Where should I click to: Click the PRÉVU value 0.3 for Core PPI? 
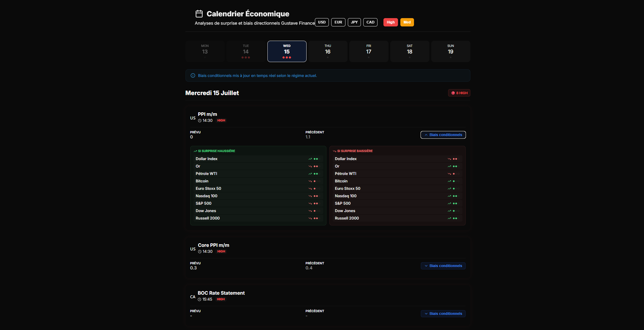(x=193, y=268)
